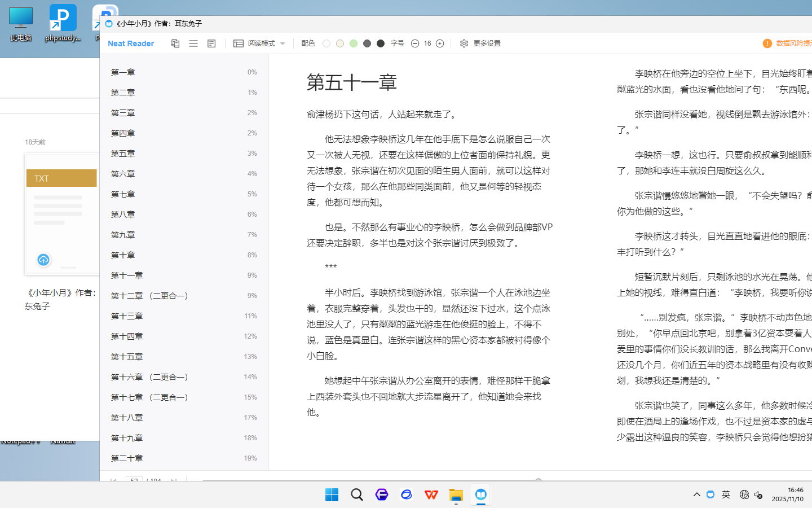Select the green color scheme
This screenshot has height=508, width=812.
point(354,43)
